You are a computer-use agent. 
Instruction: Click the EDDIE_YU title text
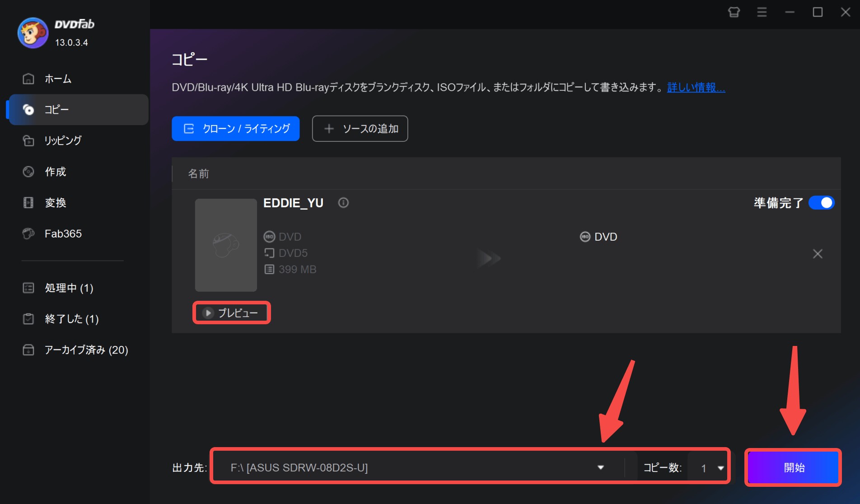[293, 203]
